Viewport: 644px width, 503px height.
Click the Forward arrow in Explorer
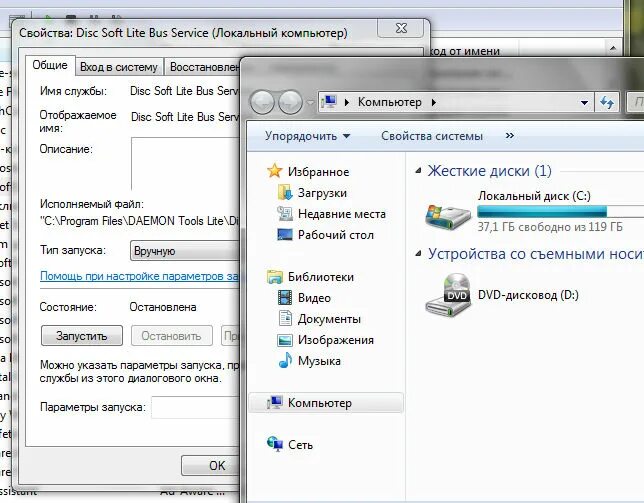[290, 102]
